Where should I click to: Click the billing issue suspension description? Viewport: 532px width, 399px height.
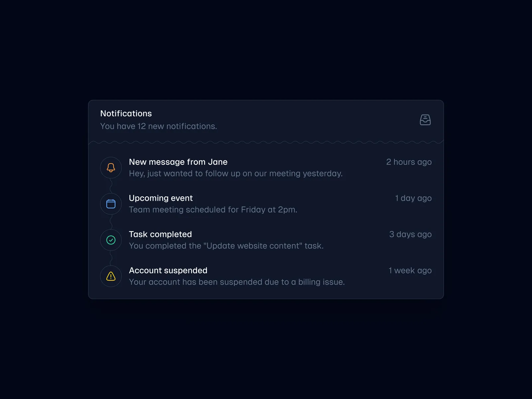click(237, 282)
